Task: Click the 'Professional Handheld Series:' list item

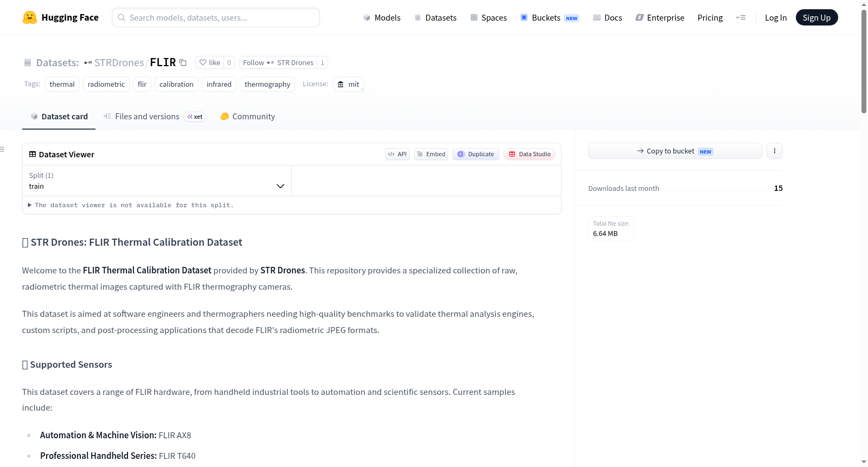Action: [118, 456]
